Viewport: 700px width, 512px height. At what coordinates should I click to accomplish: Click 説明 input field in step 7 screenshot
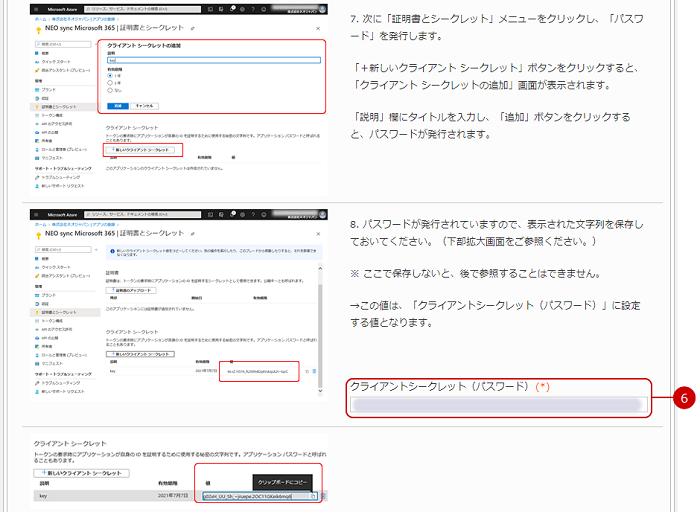coord(214,60)
